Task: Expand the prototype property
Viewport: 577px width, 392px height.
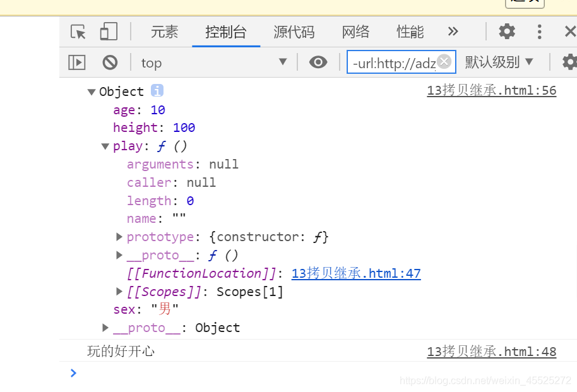Action: tap(119, 237)
